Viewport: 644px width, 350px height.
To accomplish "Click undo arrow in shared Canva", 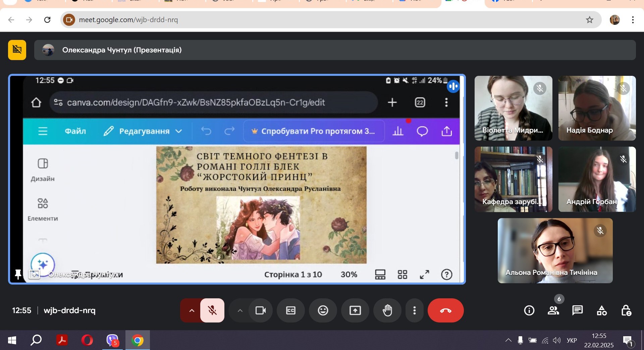I will [x=206, y=131].
